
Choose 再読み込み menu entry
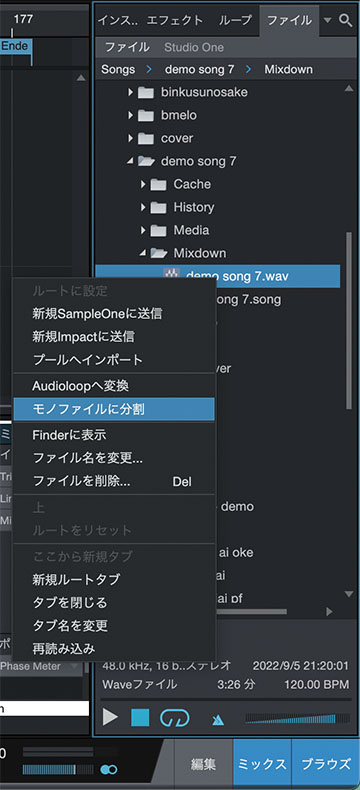coord(114,648)
